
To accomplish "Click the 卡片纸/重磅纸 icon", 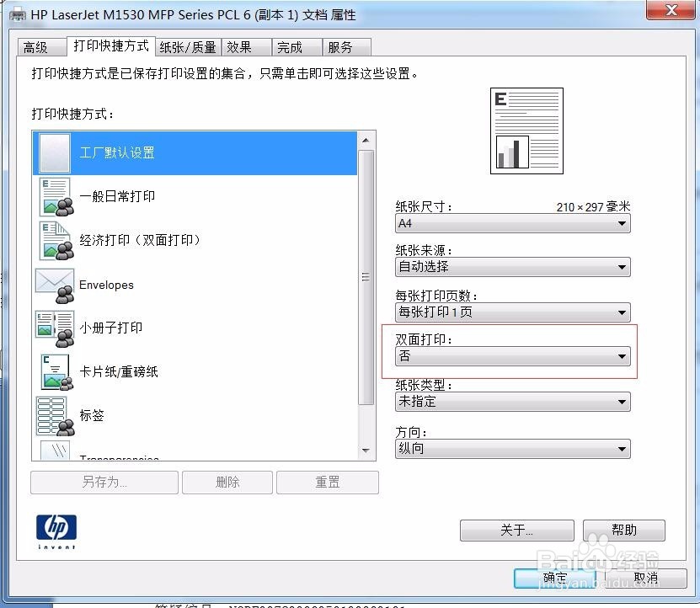I will [56, 372].
